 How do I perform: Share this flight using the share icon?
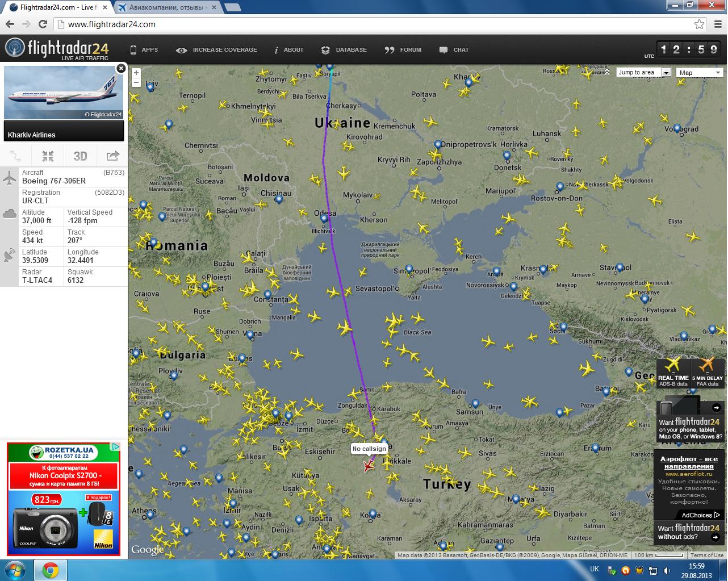click(112, 156)
